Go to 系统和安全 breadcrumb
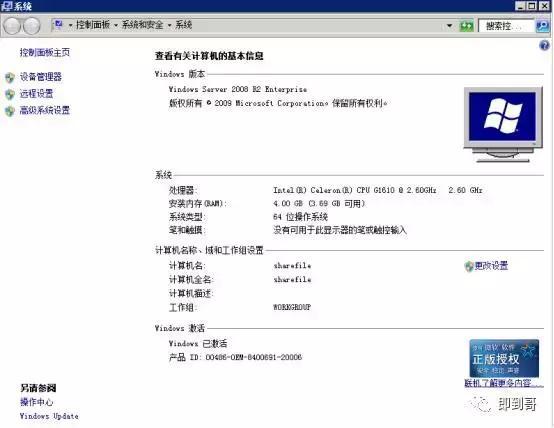Image resolution: width=554 pixels, height=428 pixels. coord(142,25)
